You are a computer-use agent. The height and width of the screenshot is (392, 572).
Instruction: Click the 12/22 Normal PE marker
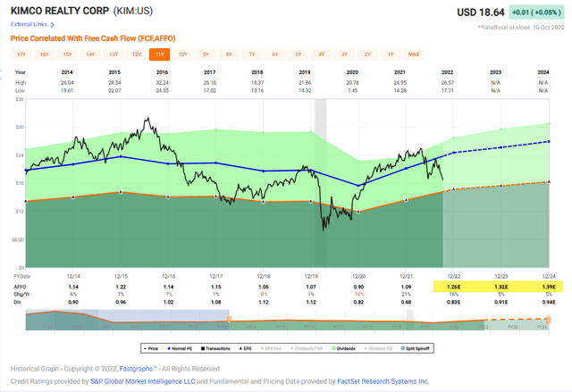click(454, 153)
